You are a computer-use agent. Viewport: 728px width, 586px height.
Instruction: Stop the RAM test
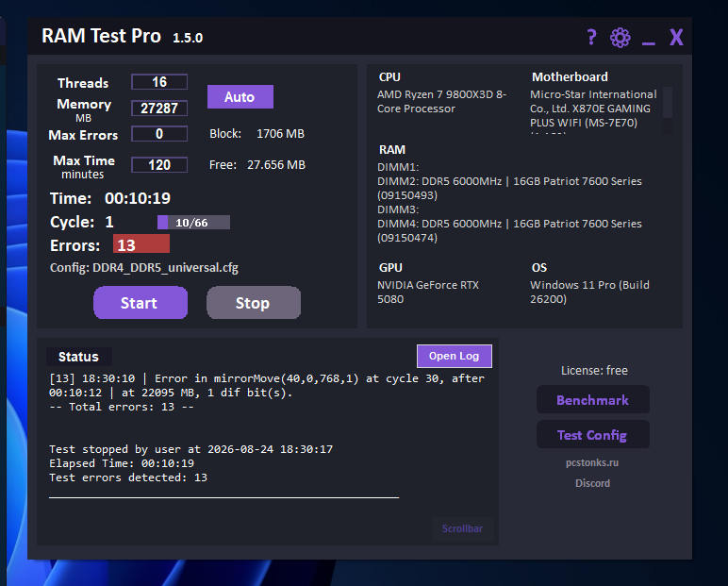tap(254, 303)
